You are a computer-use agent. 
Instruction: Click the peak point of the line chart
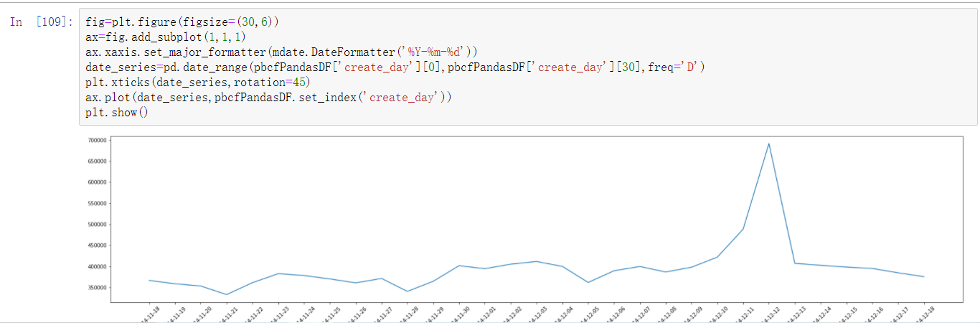tap(768, 144)
